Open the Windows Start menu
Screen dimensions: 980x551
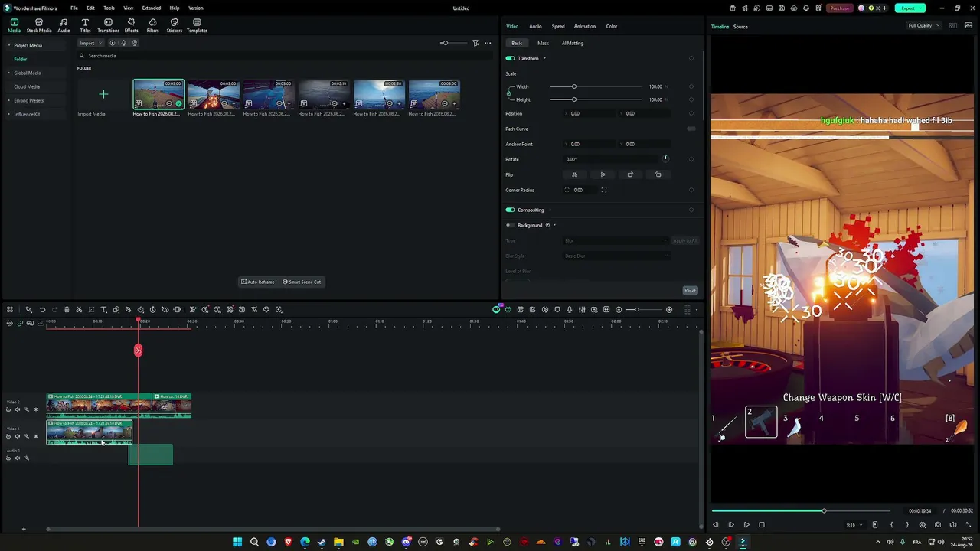(237, 542)
